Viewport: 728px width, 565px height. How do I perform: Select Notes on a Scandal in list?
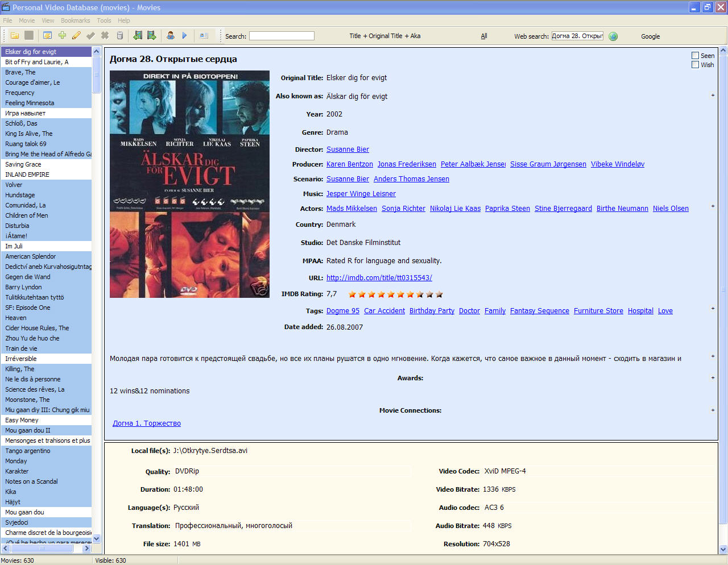pos(46,481)
